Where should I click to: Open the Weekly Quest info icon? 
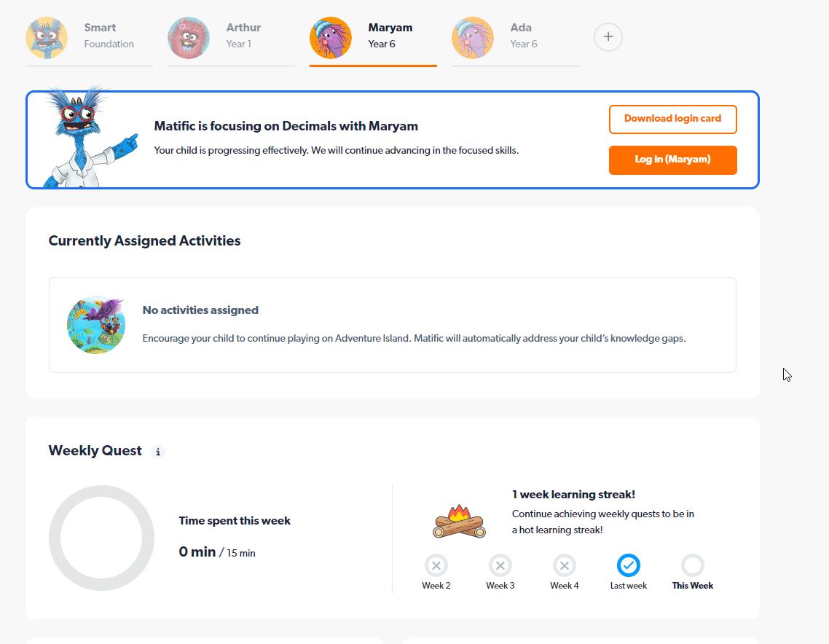coord(157,452)
